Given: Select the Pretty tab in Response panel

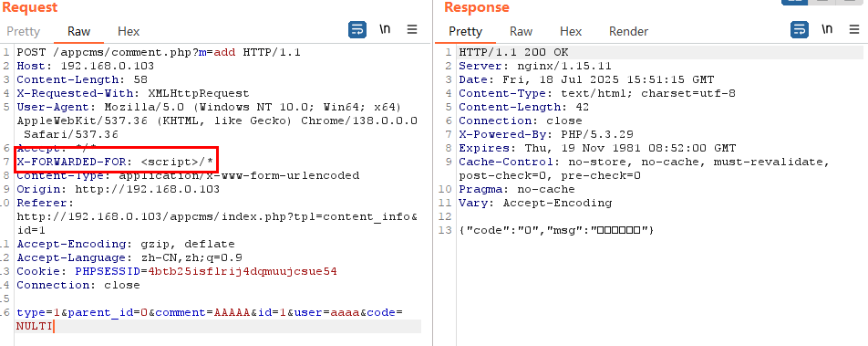Looking at the screenshot, I should click(465, 31).
